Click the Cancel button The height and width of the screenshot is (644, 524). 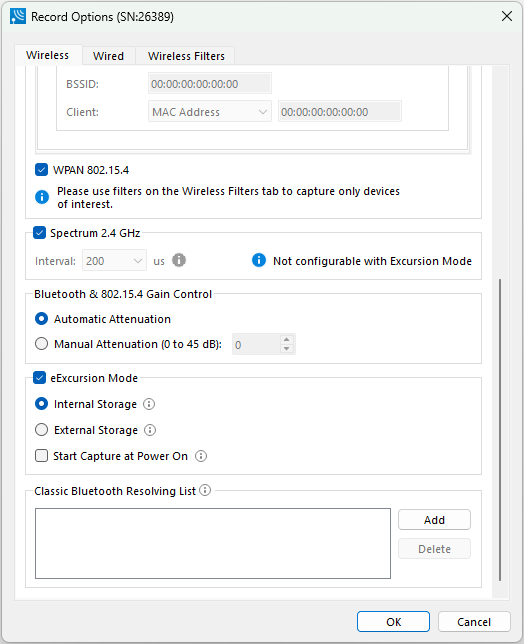tap(474, 622)
